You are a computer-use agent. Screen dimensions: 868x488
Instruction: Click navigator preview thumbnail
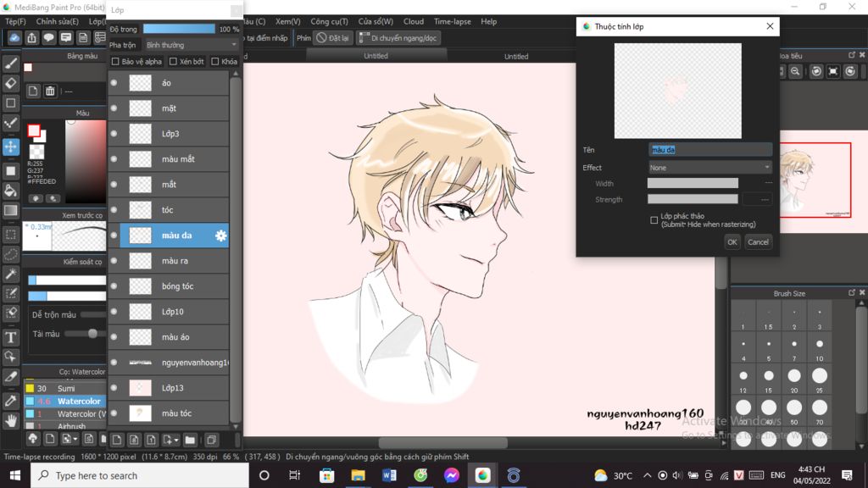[815, 180]
